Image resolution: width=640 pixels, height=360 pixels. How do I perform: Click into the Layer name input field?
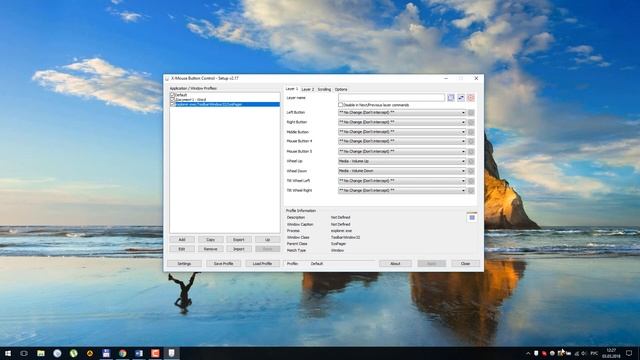coord(391,98)
